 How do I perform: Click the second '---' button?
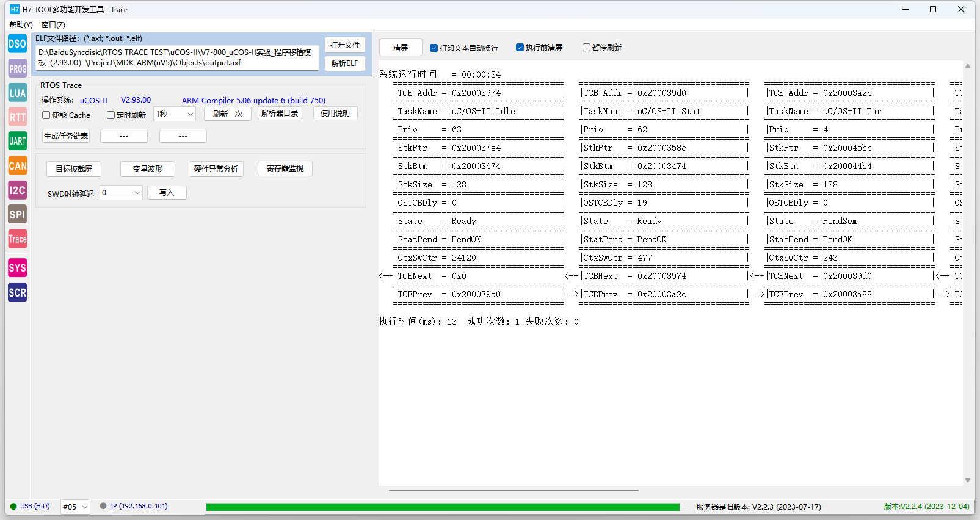[x=183, y=136]
